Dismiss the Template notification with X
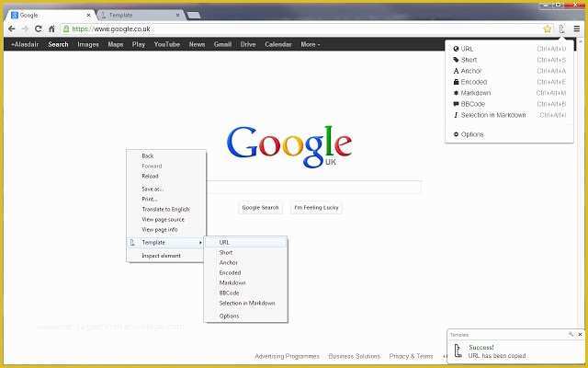588x368 pixels. point(580,334)
